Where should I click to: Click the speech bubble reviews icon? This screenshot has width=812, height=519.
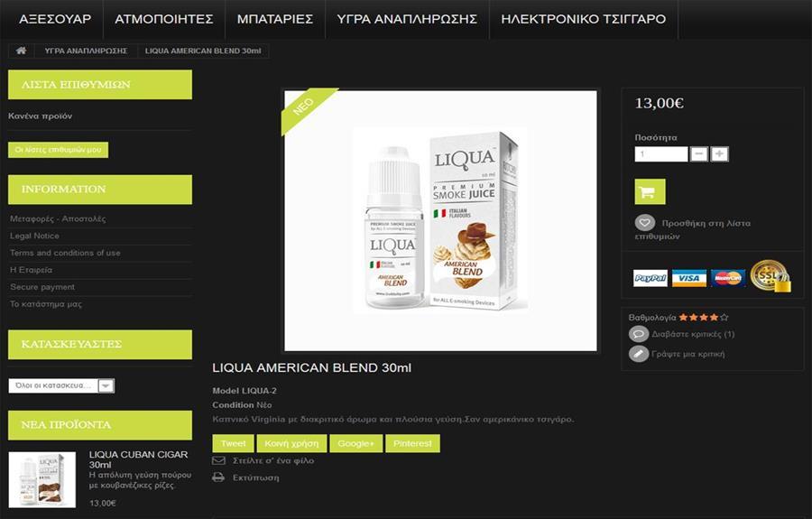click(639, 334)
